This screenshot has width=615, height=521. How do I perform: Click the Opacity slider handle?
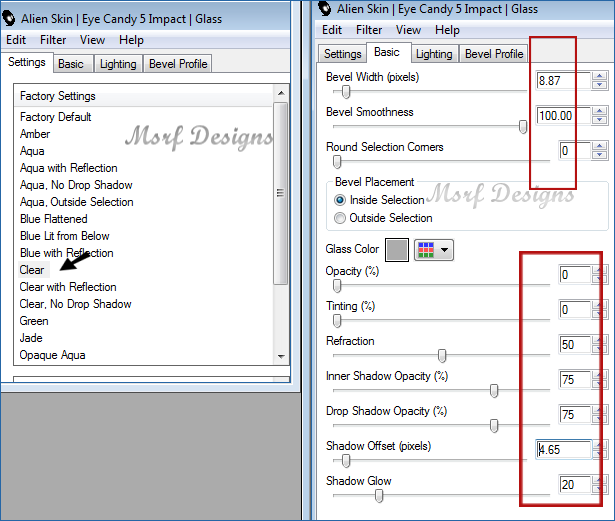pyautogui.click(x=337, y=286)
